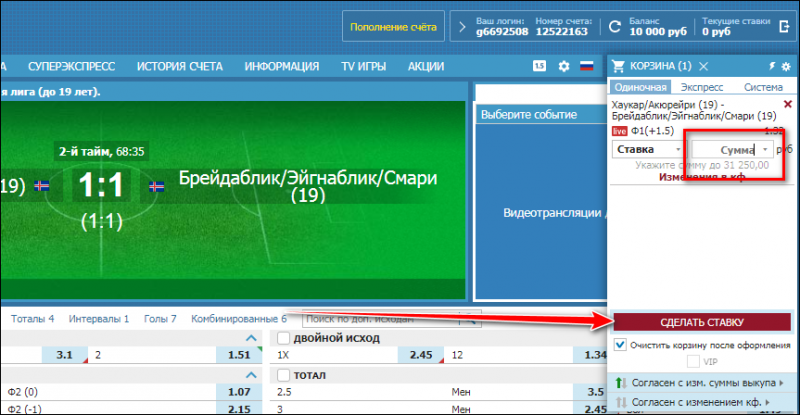Select odds 3.5 for total 2.5 Мен

coord(590,392)
